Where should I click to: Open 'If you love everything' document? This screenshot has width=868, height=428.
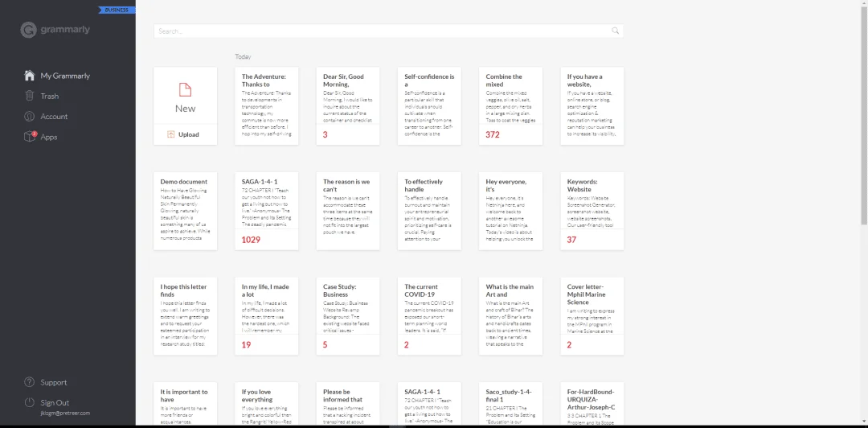[x=266, y=404]
